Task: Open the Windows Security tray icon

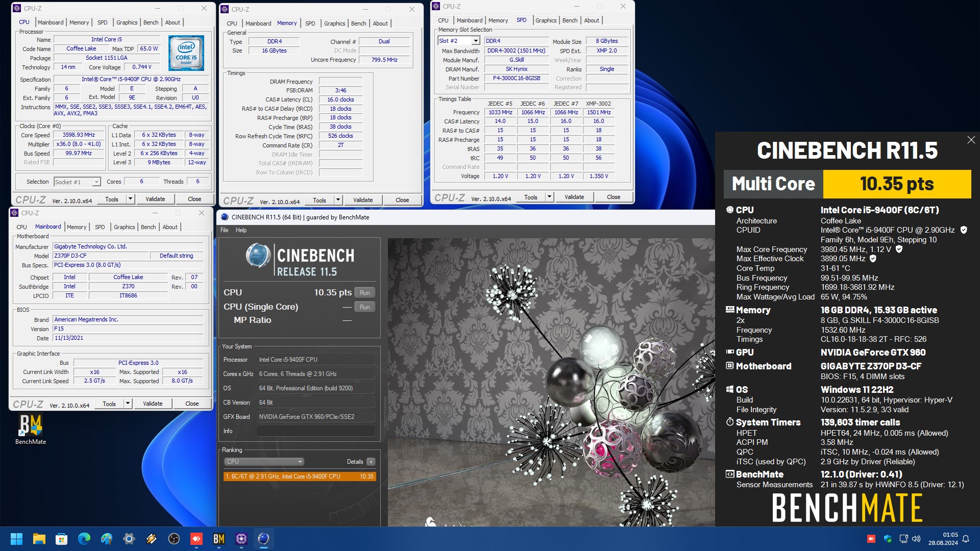Action: [888, 539]
